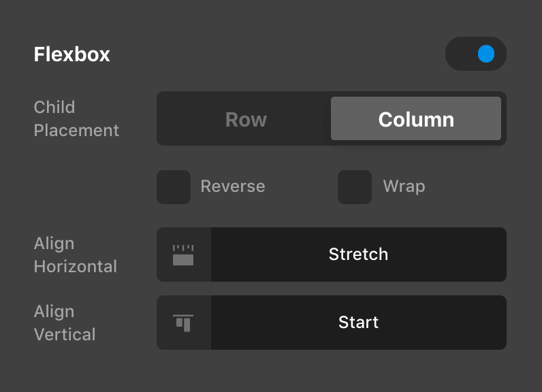This screenshot has height=392, width=542.
Task: Switch child placement to Row
Action: (x=246, y=119)
